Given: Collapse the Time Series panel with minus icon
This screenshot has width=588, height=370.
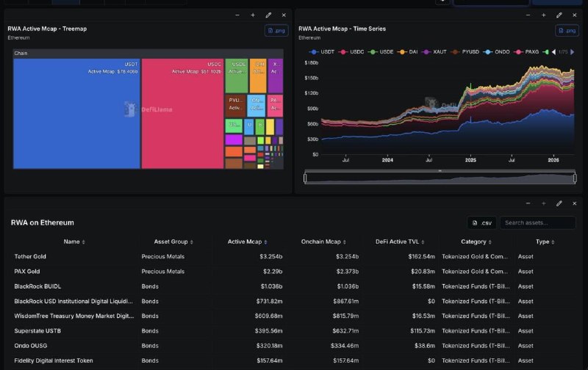Looking at the screenshot, I should (x=528, y=15).
